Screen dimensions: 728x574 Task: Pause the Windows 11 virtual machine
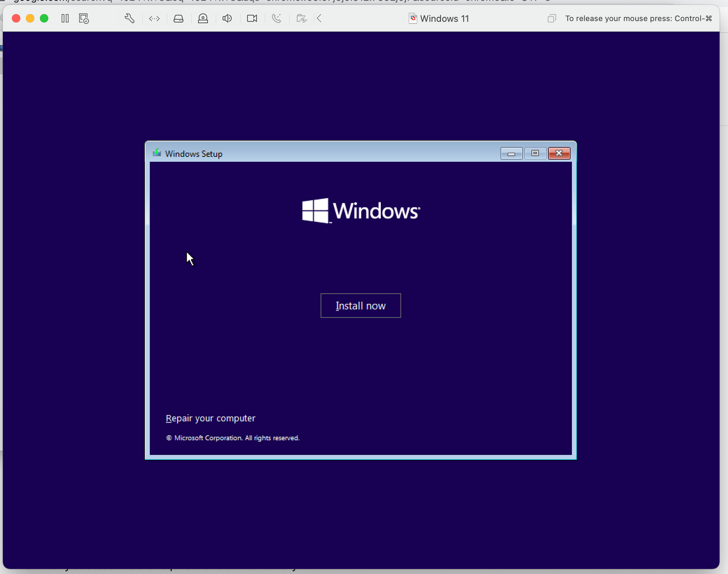[x=65, y=18]
